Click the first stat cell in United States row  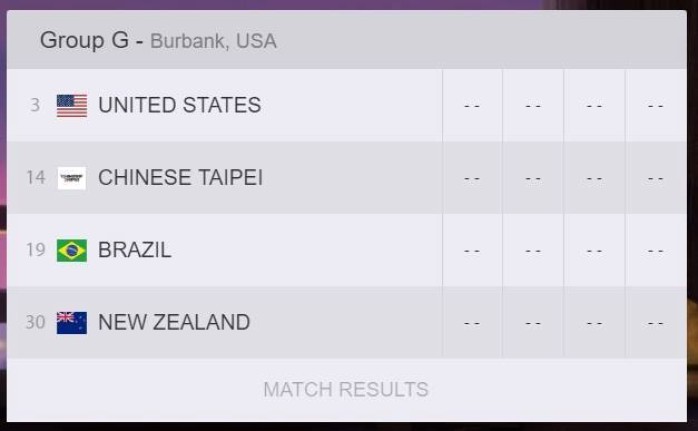click(x=472, y=105)
